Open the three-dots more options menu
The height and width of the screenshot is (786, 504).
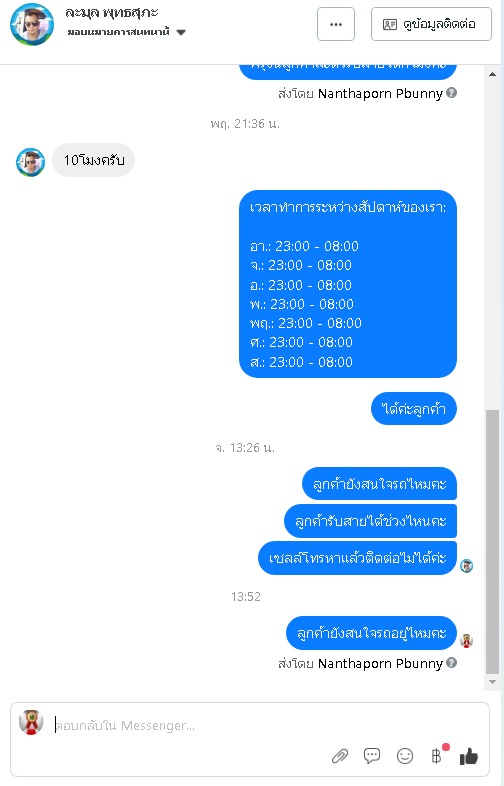tap(335, 24)
